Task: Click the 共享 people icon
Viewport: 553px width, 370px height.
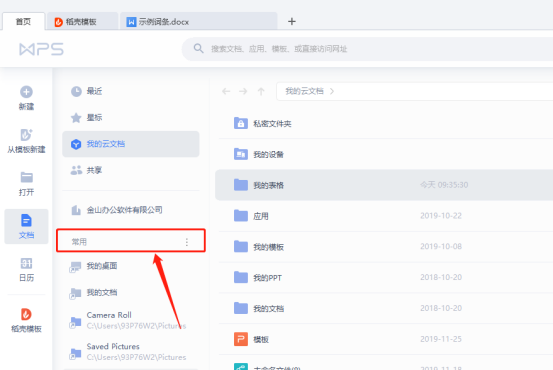Action: coord(76,170)
